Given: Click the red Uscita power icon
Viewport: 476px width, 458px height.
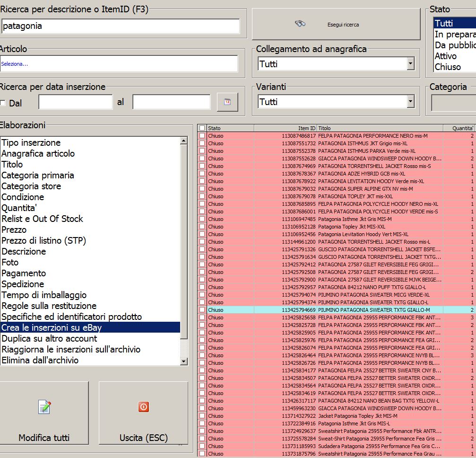Looking at the screenshot, I should (x=144, y=406).
